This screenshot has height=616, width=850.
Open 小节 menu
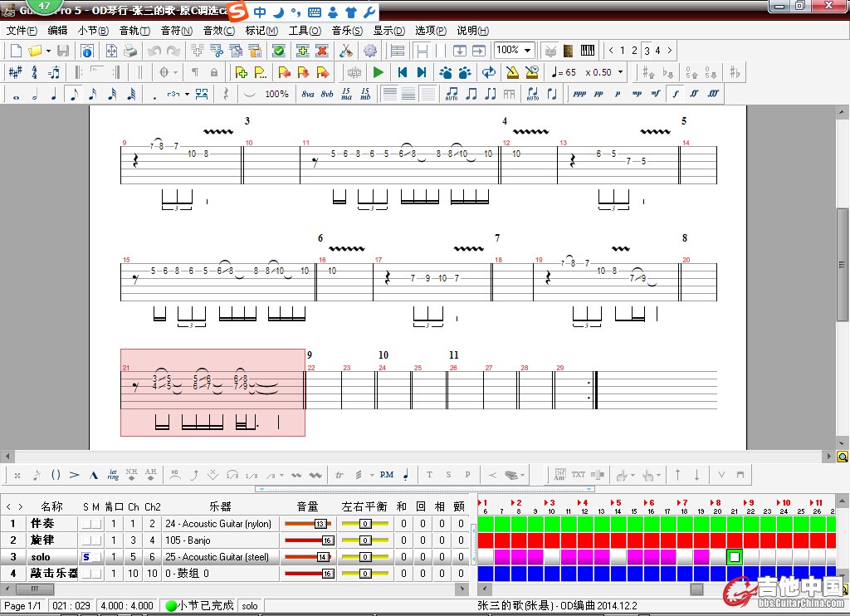click(x=93, y=31)
